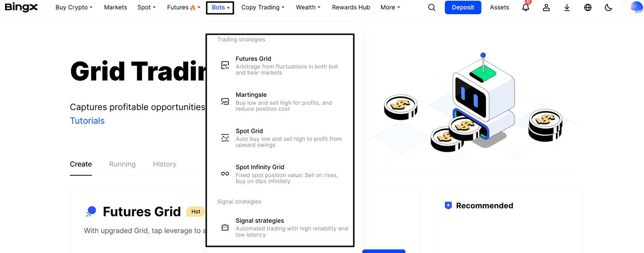Image resolution: width=644 pixels, height=253 pixels.
Task: Go to Rewards Hub page
Action: 351,8
